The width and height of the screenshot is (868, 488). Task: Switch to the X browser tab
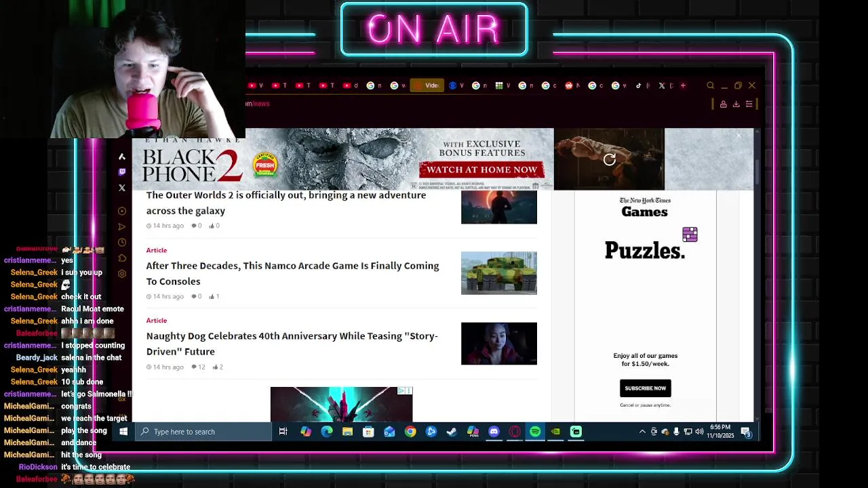(664, 85)
